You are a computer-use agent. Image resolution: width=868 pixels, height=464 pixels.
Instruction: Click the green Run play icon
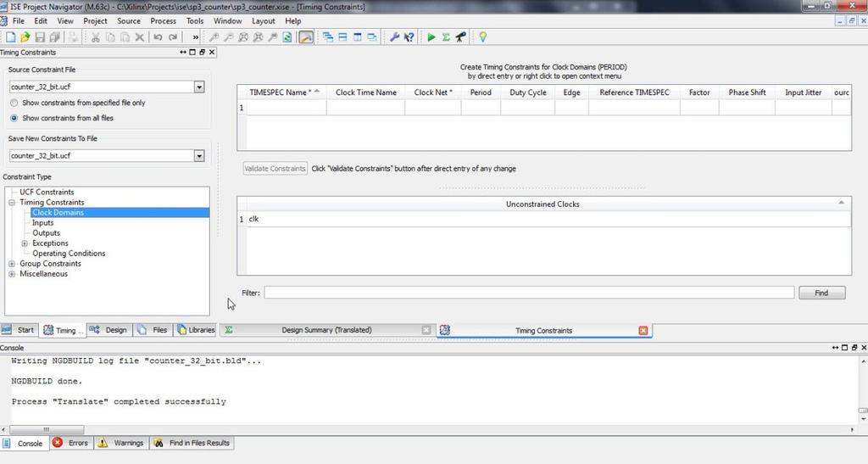point(431,37)
